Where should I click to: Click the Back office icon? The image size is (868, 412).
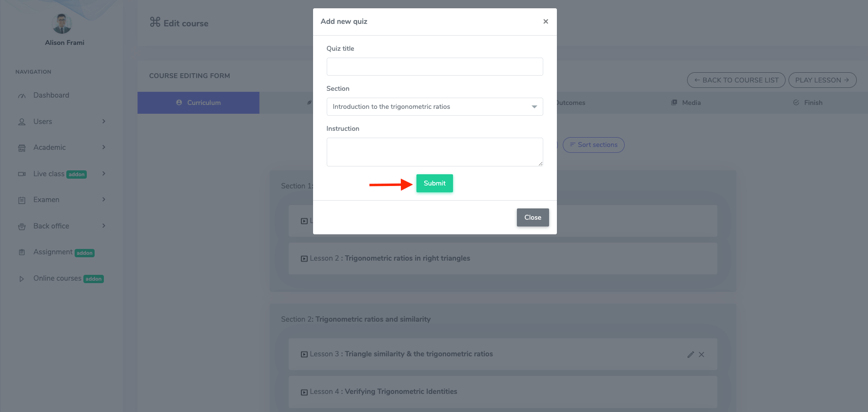coord(22,226)
